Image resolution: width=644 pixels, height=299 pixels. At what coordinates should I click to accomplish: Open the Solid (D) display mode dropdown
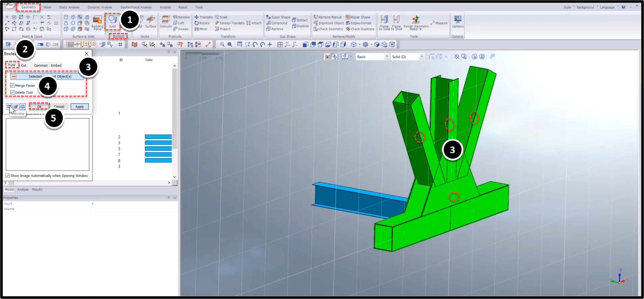[x=422, y=57]
